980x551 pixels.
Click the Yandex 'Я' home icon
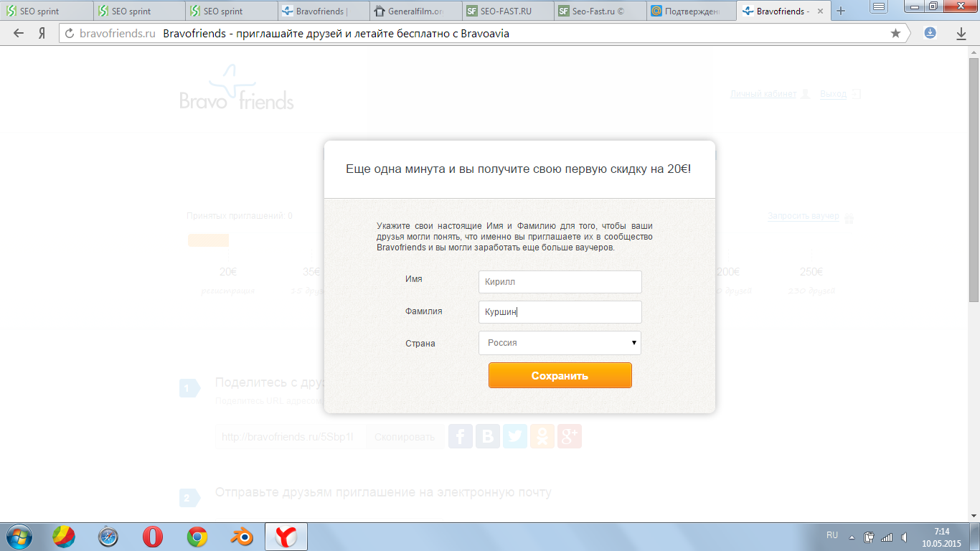(x=42, y=33)
